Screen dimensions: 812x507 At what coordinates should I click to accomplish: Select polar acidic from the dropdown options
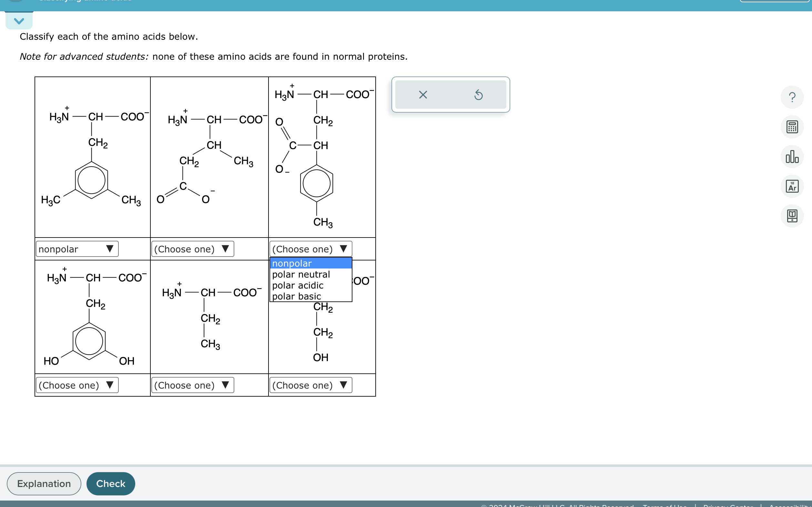click(298, 285)
